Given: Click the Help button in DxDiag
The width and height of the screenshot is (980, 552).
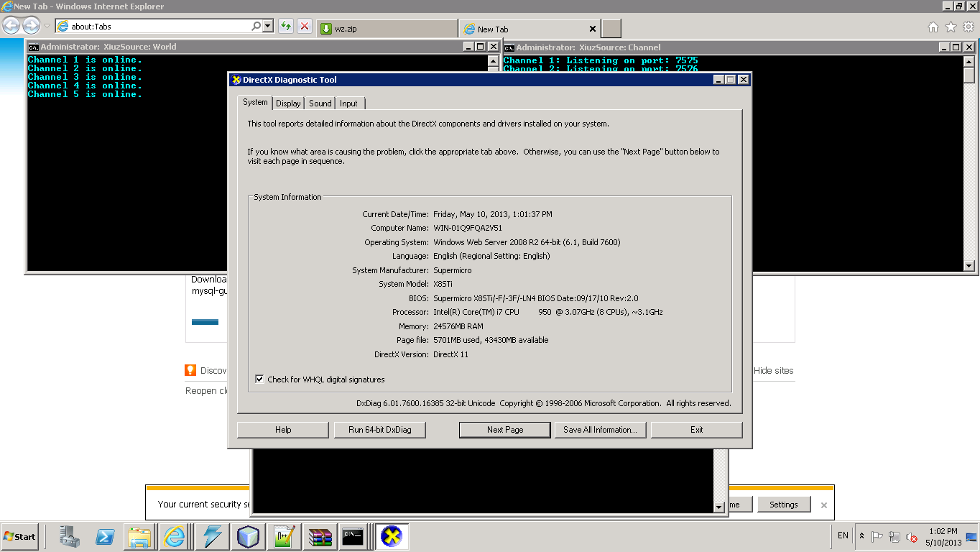Looking at the screenshot, I should click(x=283, y=430).
